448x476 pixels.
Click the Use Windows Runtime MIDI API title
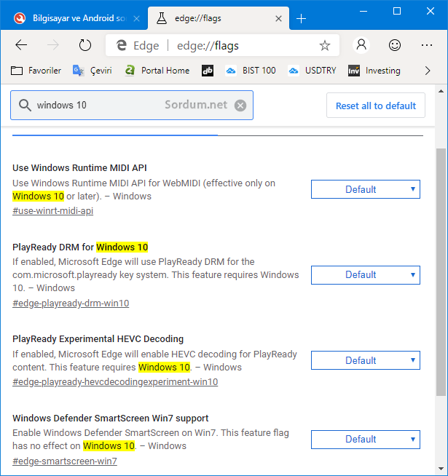79,167
